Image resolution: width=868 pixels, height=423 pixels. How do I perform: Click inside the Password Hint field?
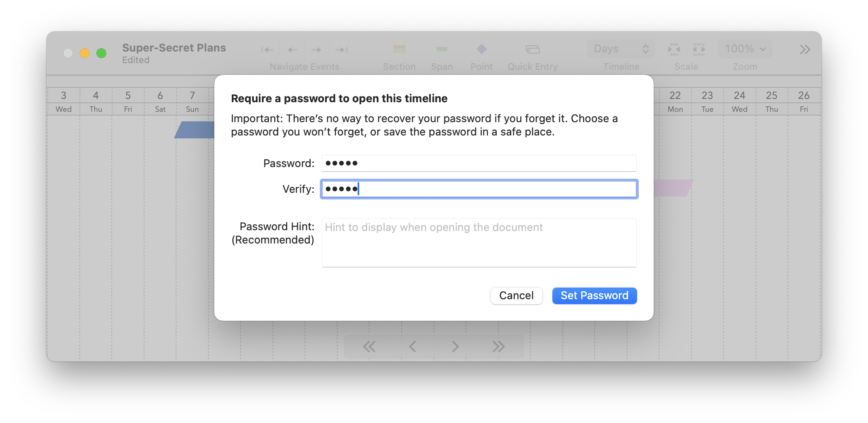[x=478, y=243]
